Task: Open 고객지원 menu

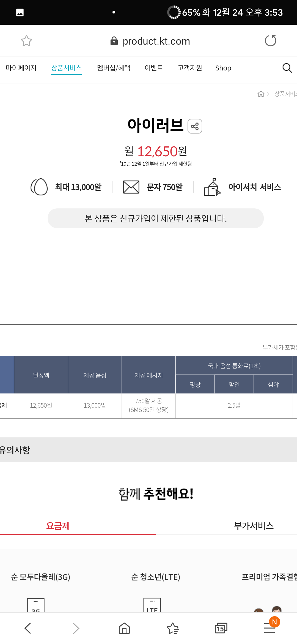Action: [190, 68]
